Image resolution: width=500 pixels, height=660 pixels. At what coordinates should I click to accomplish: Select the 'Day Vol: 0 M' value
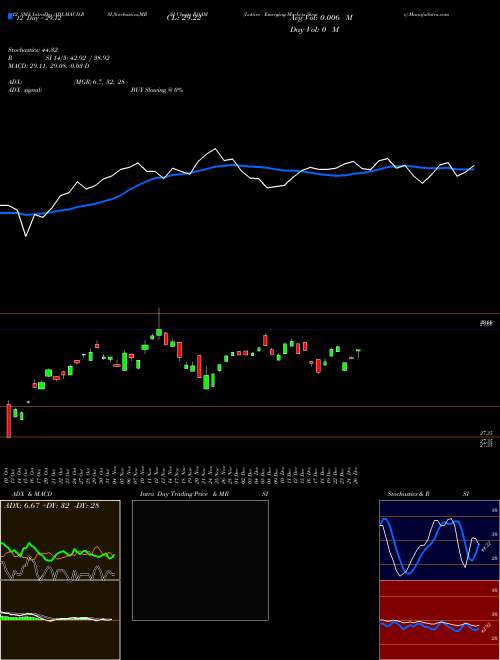pyautogui.click(x=314, y=30)
